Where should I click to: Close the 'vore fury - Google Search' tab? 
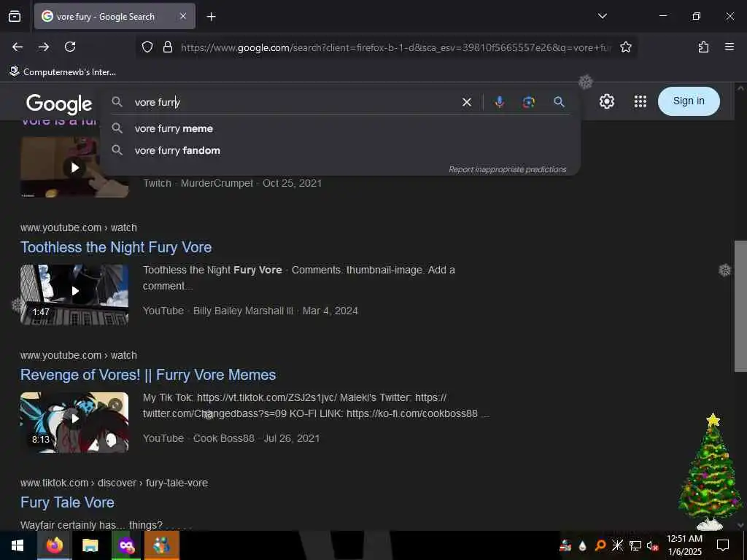pos(183,16)
